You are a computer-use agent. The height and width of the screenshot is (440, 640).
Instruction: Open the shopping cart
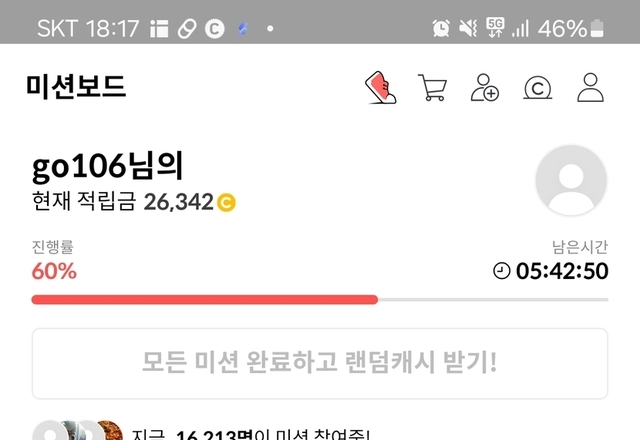433,87
